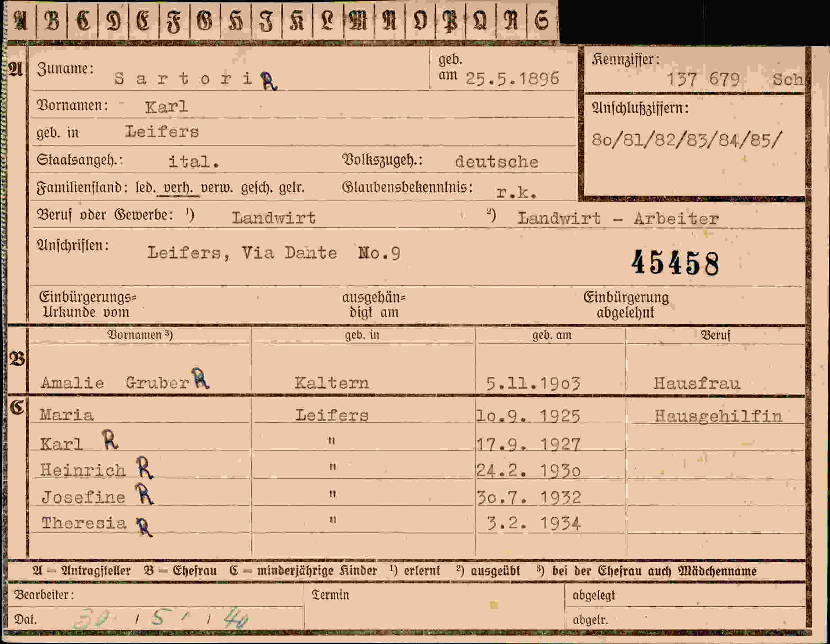Click the 'abgetr.' field label
Image resolution: width=830 pixels, height=644 pixels.
(x=591, y=620)
